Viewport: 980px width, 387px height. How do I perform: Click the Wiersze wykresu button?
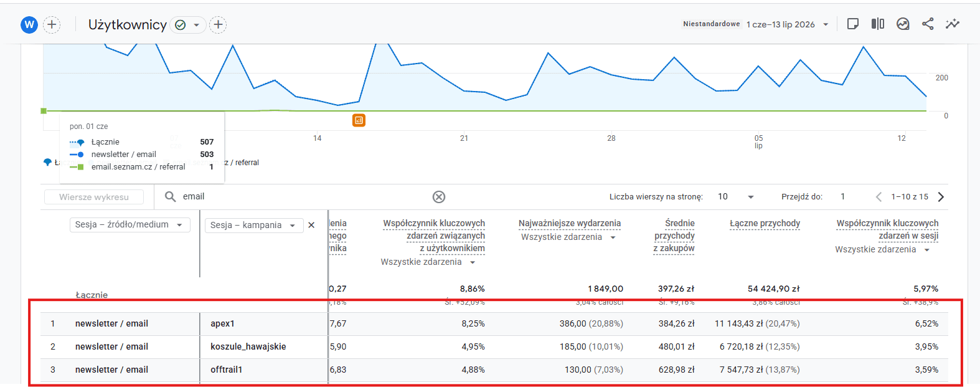pyautogui.click(x=94, y=197)
